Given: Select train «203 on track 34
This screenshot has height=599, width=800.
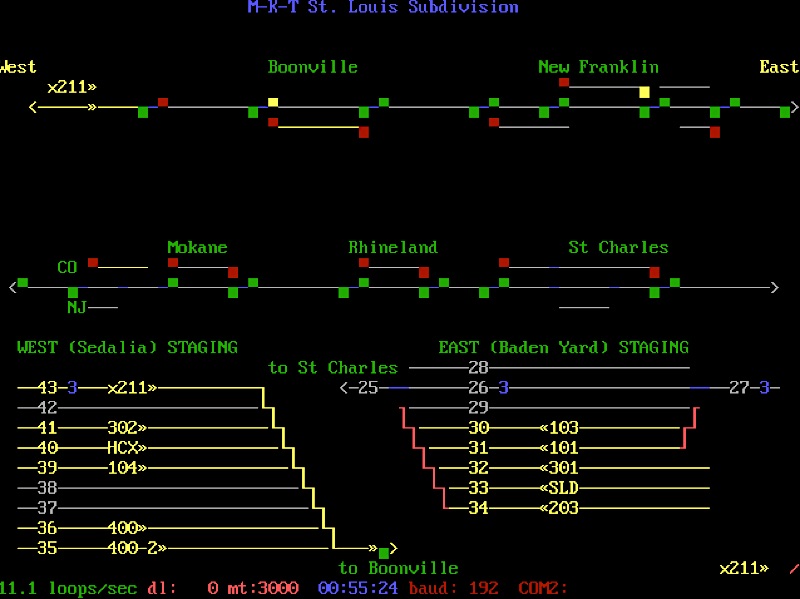Looking at the screenshot, I should tap(559, 508).
